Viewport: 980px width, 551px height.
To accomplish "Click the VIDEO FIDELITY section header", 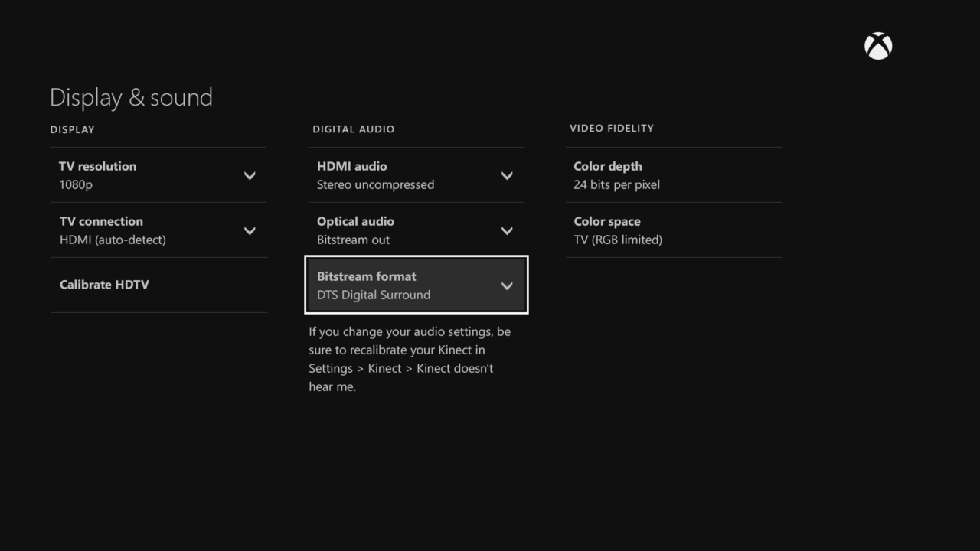I will 611,128.
